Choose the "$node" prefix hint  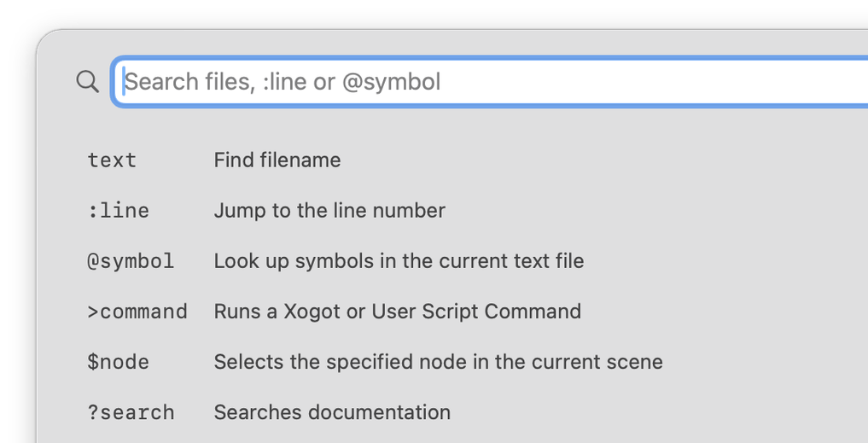[118, 362]
